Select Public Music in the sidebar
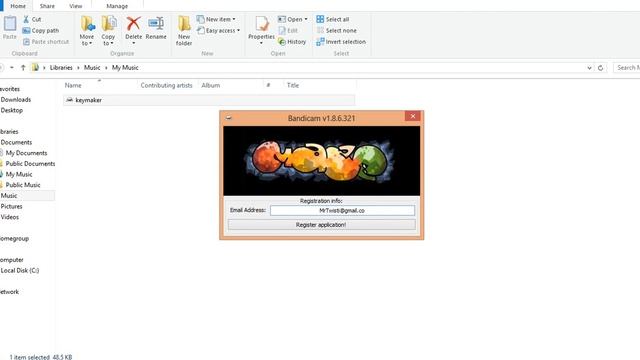 tap(23, 185)
